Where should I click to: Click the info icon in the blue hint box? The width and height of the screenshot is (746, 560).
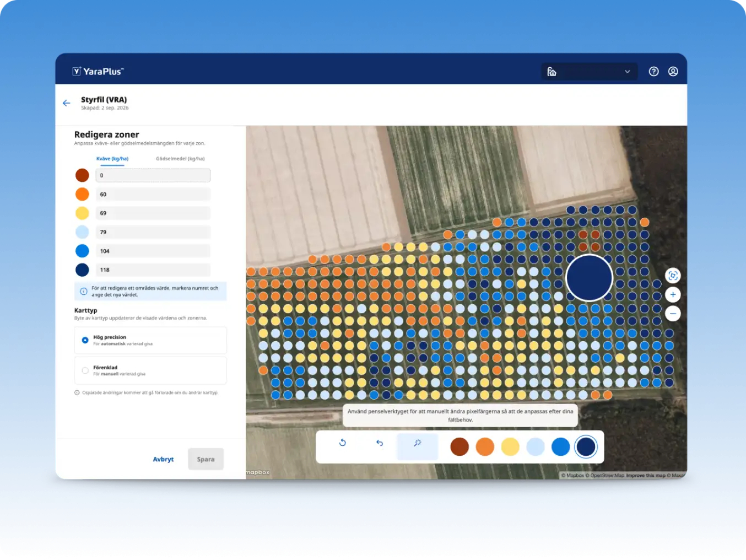84,291
